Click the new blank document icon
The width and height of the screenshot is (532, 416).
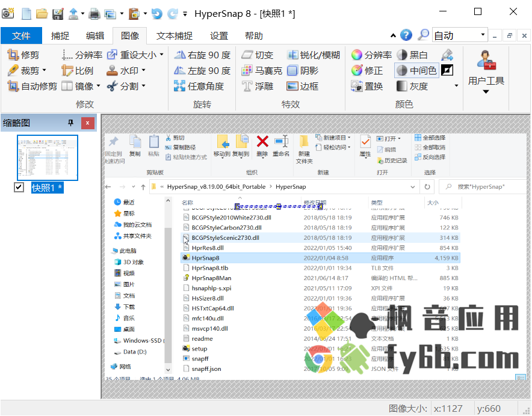coord(26,14)
